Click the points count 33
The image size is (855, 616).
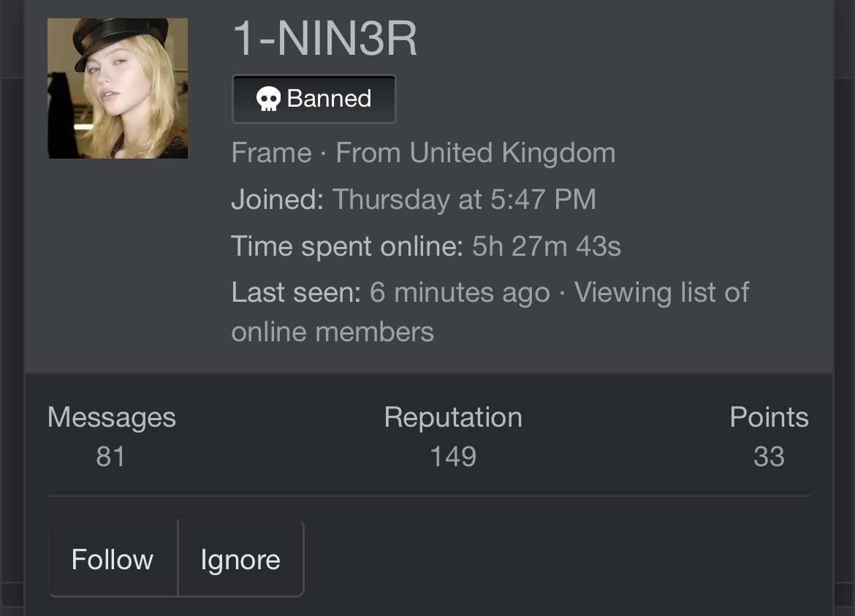click(x=769, y=457)
